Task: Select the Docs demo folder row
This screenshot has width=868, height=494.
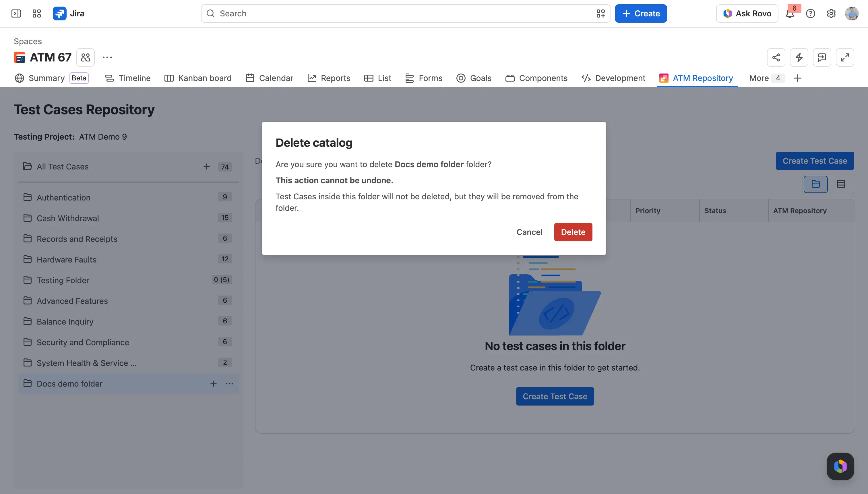Action: click(x=128, y=384)
